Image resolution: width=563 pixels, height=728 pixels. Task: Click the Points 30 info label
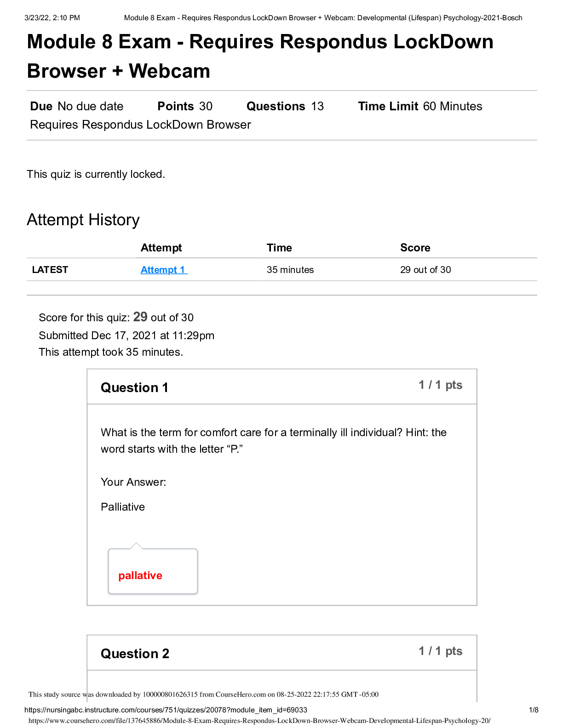pos(185,106)
